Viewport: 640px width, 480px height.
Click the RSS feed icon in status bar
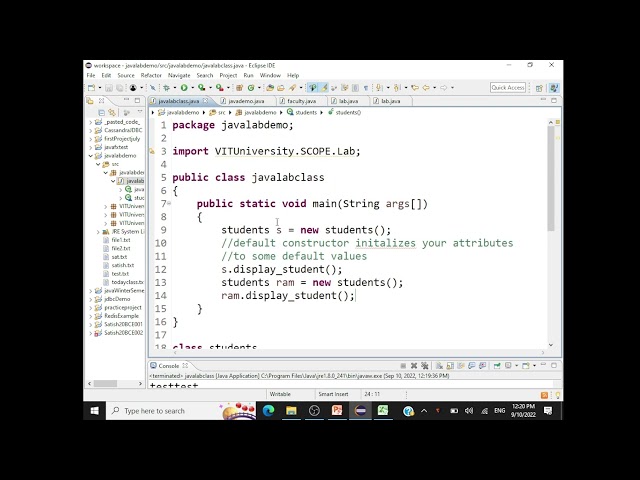tap(544, 395)
